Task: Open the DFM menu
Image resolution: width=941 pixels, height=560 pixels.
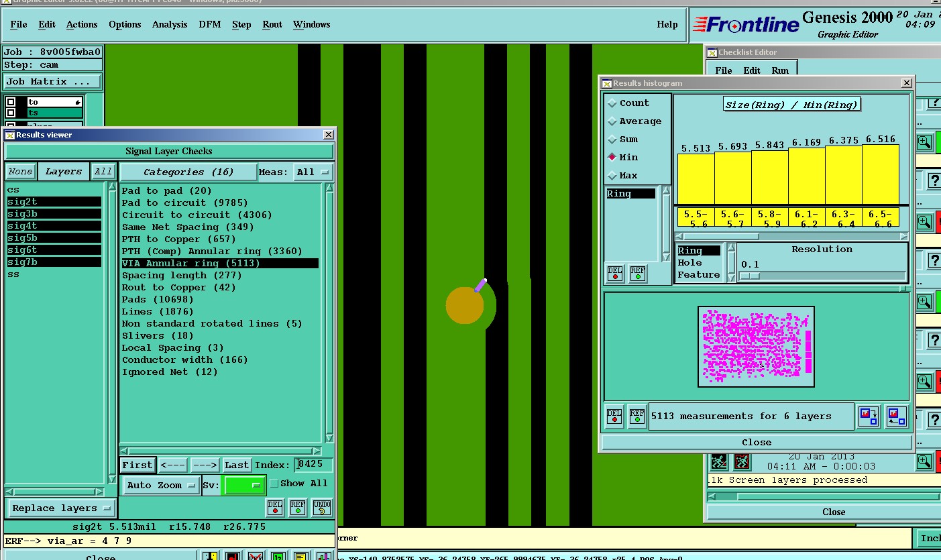Action: point(209,25)
